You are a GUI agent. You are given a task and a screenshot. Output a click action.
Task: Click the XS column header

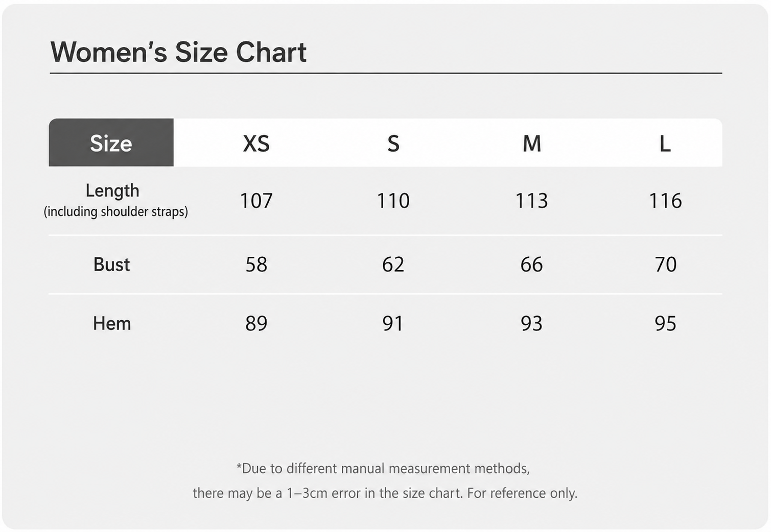click(x=256, y=143)
